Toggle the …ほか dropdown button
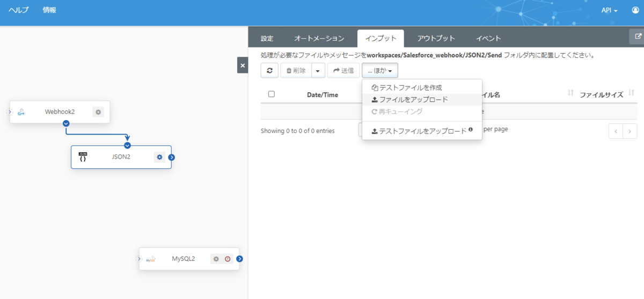Viewport: 644px width, 299px height. coord(380,70)
